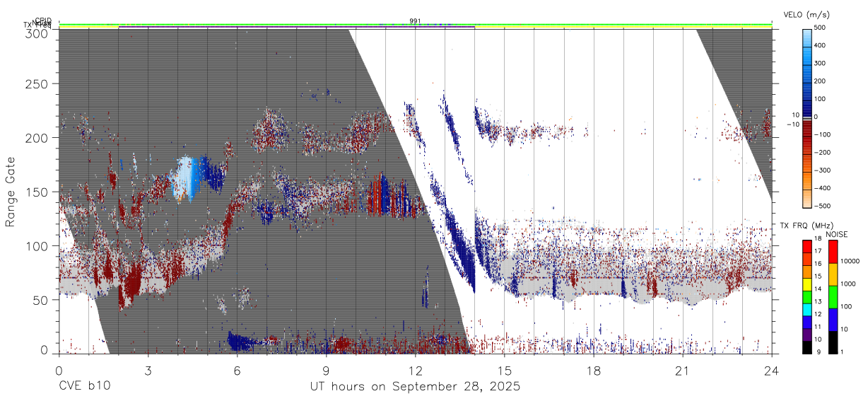This screenshot has width=868, height=401.
Task: Click the 'VELO (m/s)' colorbar title
Action: click(807, 15)
